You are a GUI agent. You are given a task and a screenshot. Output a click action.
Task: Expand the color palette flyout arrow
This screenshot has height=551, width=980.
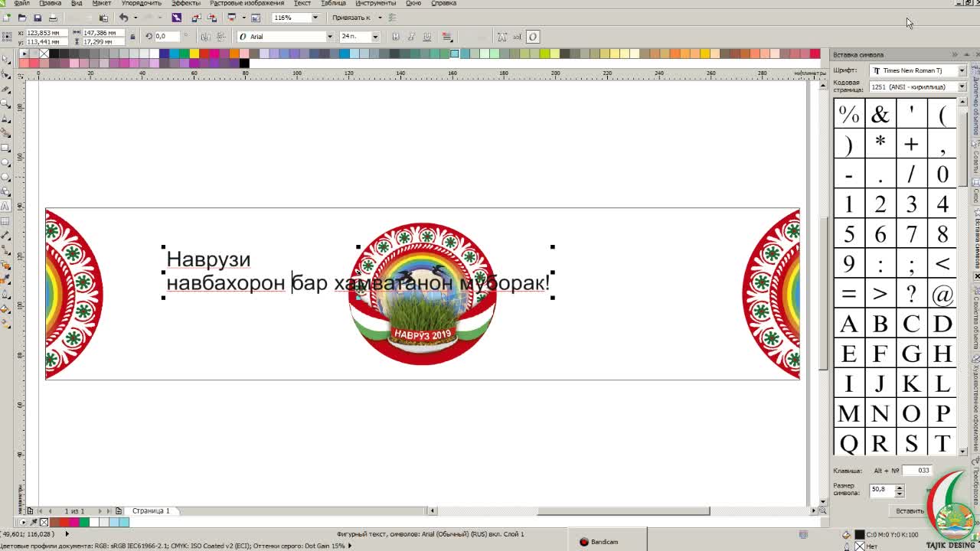point(24,54)
